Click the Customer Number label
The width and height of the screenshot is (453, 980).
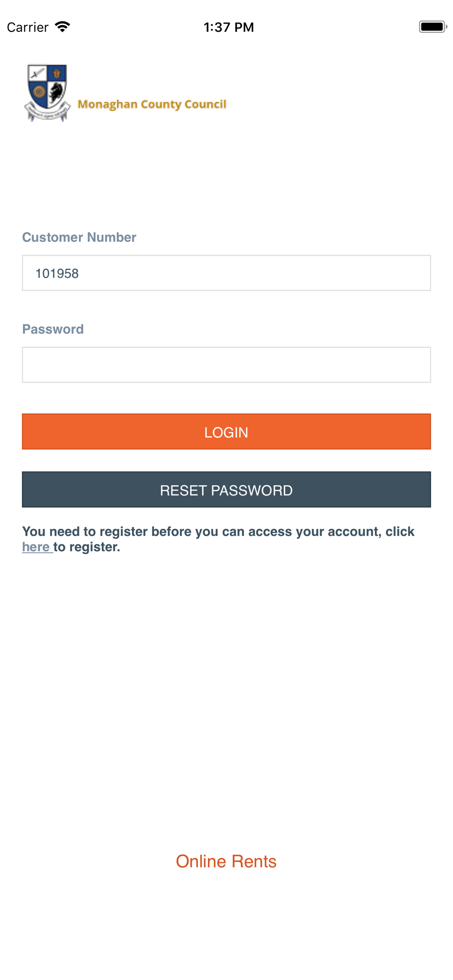[79, 237]
